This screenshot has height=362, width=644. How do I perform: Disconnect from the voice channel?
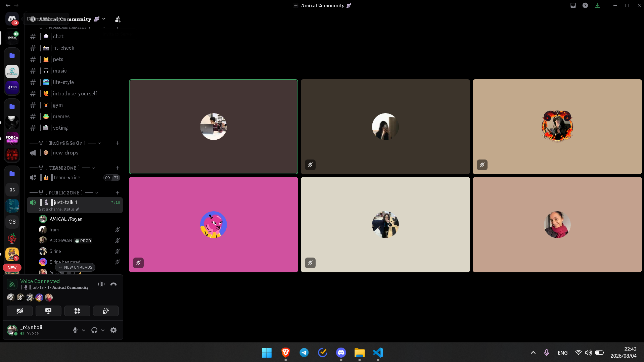113,284
